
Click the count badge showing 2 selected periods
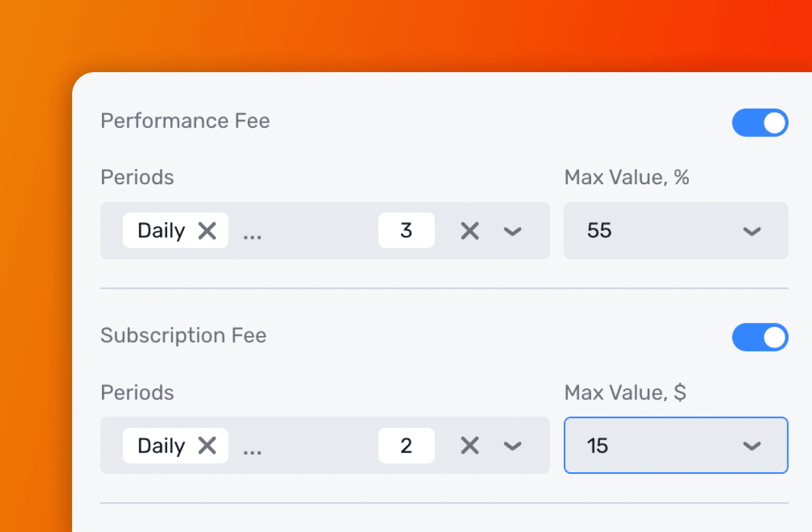click(407, 445)
